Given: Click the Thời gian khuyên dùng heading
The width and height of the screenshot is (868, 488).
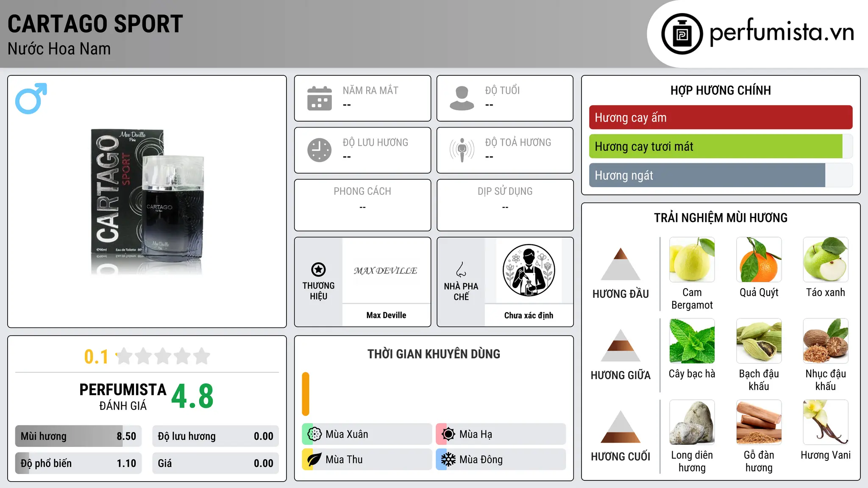Looking at the screenshot, I should tap(434, 354).
